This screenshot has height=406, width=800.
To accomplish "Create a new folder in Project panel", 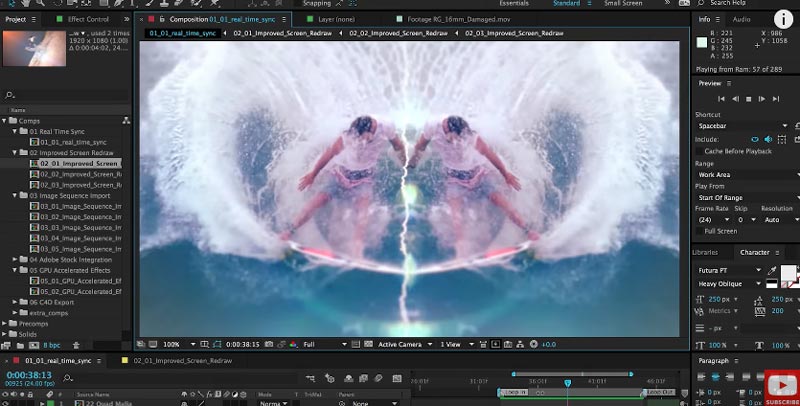I will point(20,345).
